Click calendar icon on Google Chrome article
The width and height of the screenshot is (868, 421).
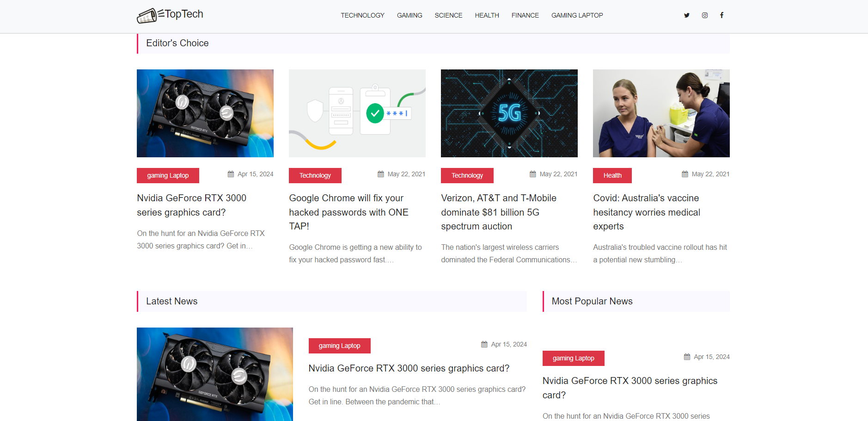pos(381,174)
